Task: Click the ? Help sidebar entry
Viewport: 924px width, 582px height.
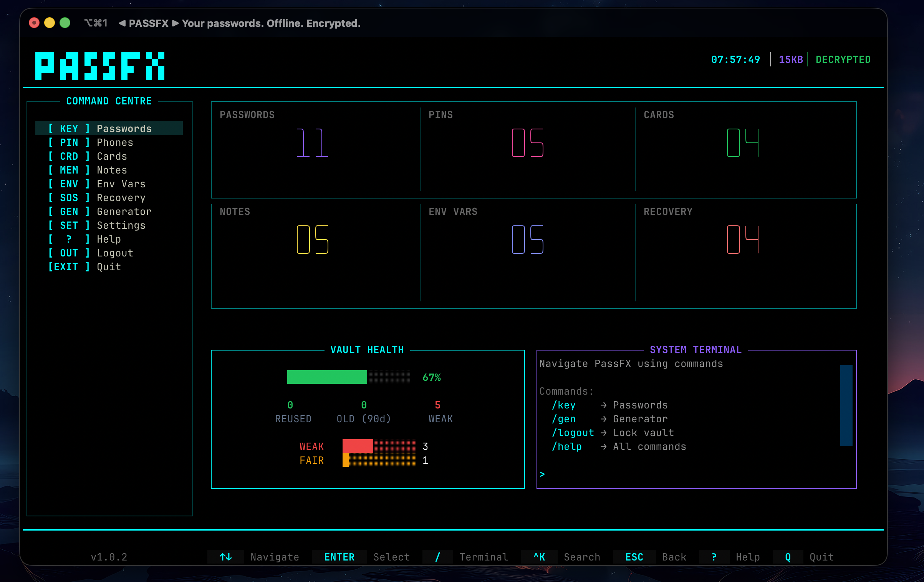Action: [109, 239]
